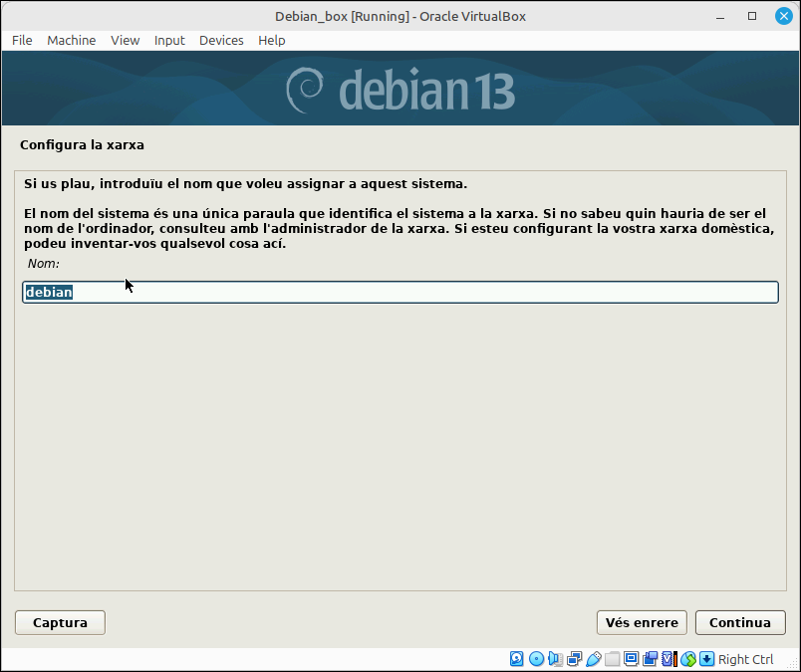Click the keyboard capture arrow icon
The height and width of the screenshot is (672, 801).
pyautogui.click(x=707, y=659)
